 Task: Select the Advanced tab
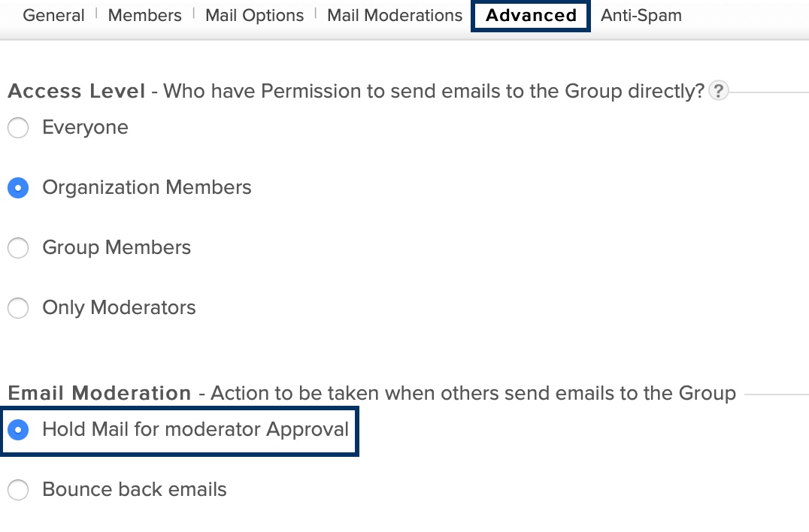click(531, 16)
